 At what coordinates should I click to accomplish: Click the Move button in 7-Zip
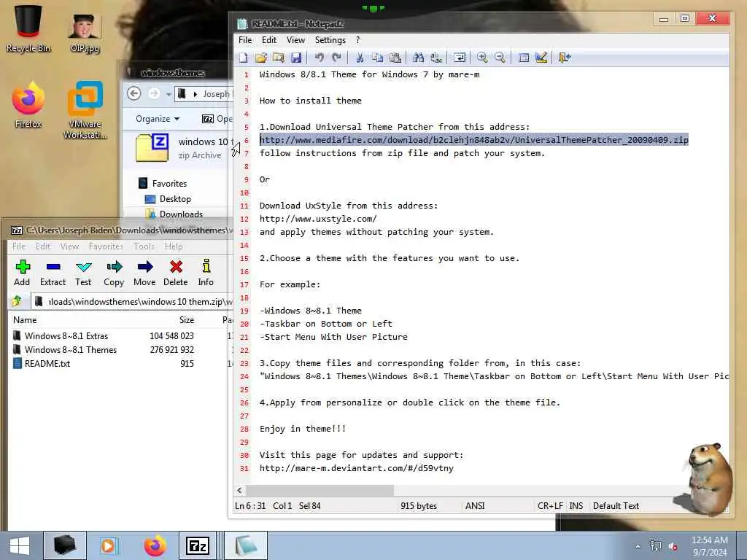144,273
